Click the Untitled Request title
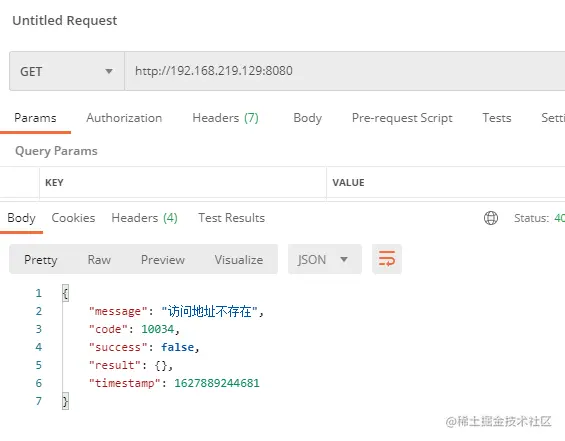The height and width of the screenshot is (441, 565). 65,21
